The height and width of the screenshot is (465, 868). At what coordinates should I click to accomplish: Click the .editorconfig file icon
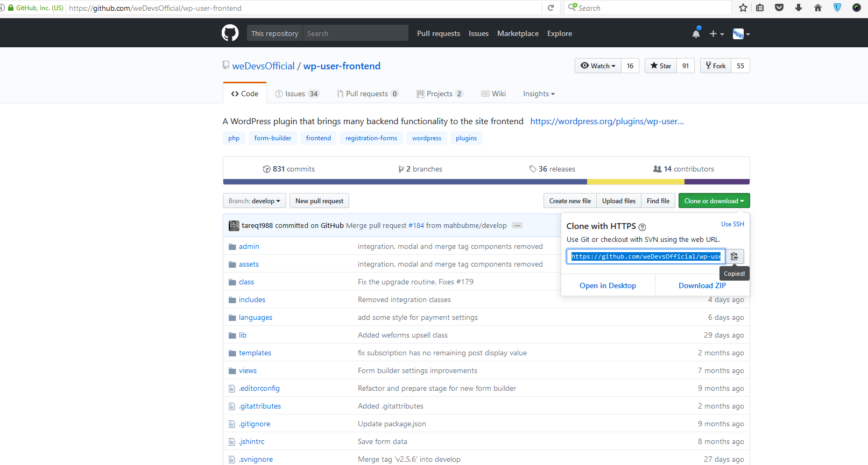(232, 389)
